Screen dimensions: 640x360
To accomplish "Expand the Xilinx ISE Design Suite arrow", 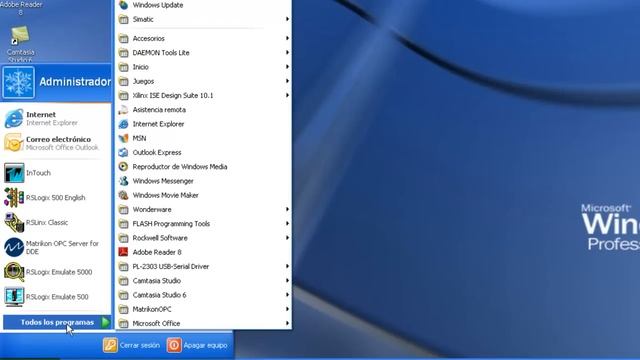I will tap(287, 96).
